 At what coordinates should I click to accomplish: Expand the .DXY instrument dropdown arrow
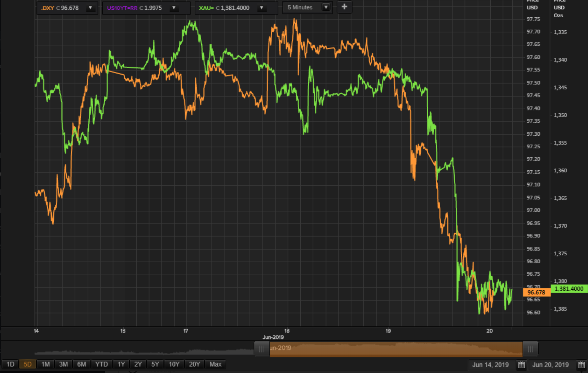(90, 8)
